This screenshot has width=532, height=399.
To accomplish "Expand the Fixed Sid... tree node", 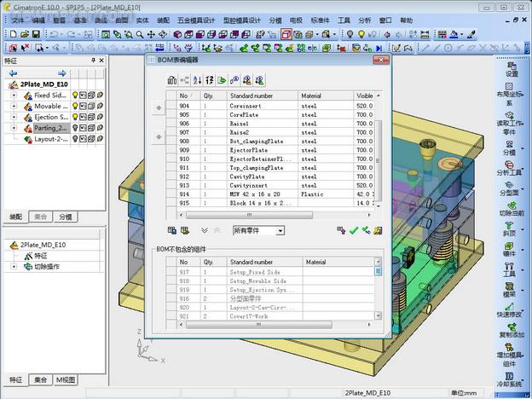I will click(14, 95).
